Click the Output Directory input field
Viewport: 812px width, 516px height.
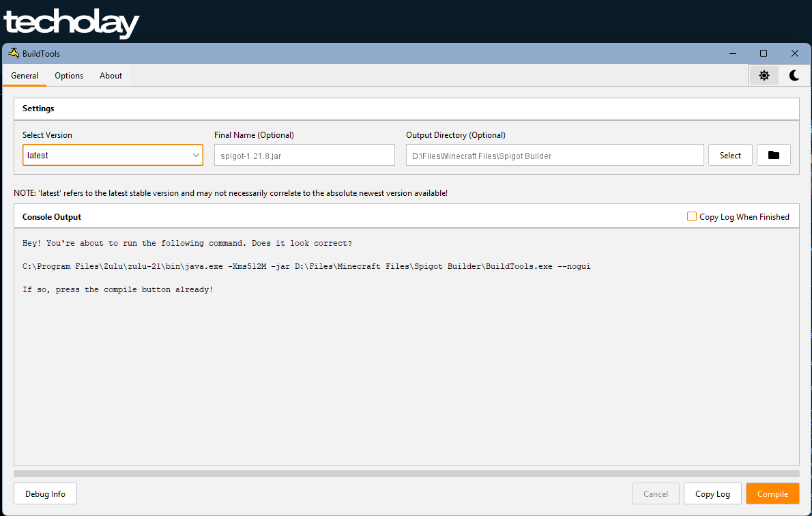pyautogui.click(x=555, y=155)
